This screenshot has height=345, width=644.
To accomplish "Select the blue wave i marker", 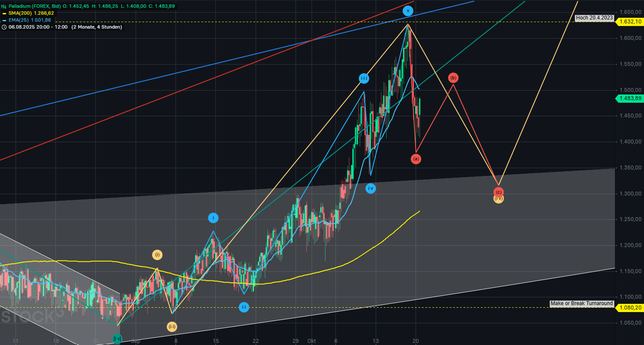I will [213, 218].
